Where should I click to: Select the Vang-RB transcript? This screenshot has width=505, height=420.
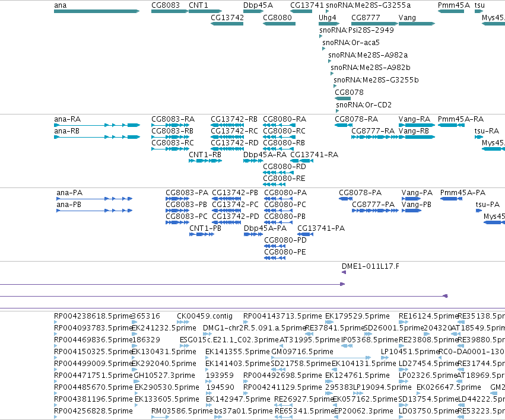[417, 137]
